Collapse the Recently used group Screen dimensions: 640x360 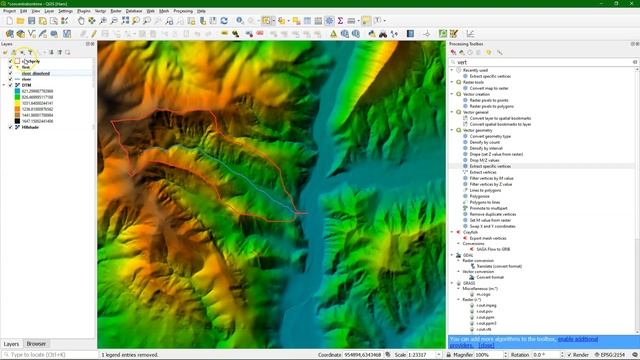click(452, 70)
